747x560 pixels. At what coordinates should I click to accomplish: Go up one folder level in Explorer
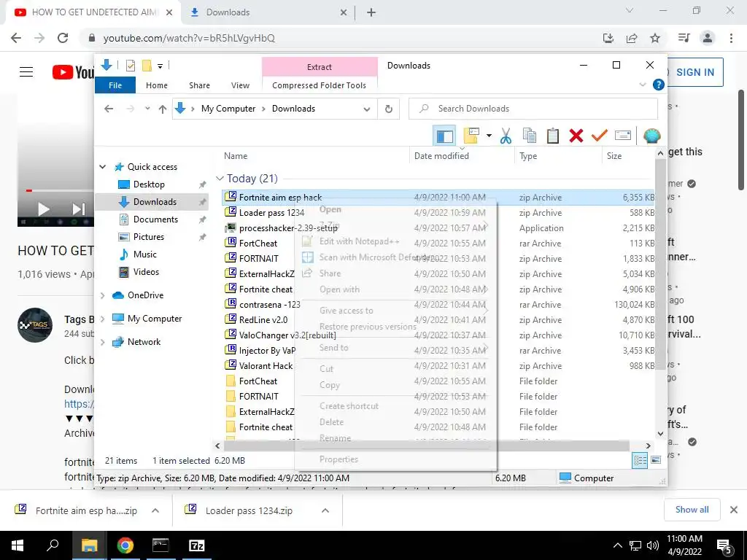coord(163,109)
